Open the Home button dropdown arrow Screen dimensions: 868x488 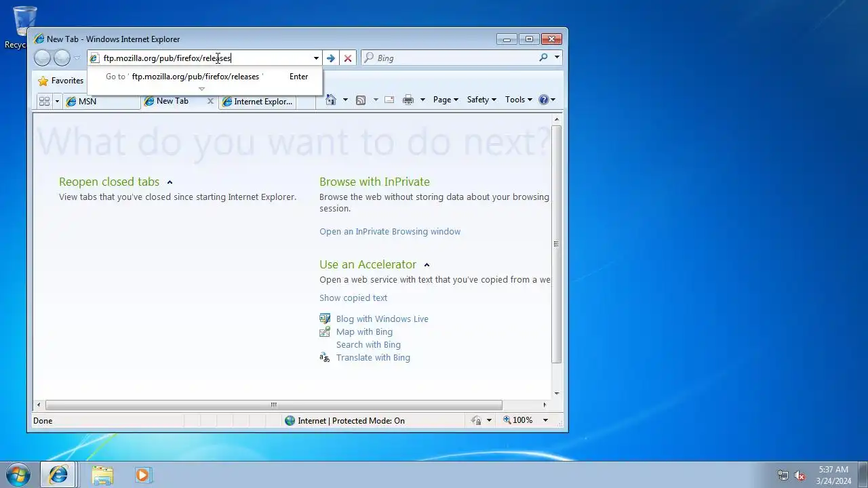(345, 100)
